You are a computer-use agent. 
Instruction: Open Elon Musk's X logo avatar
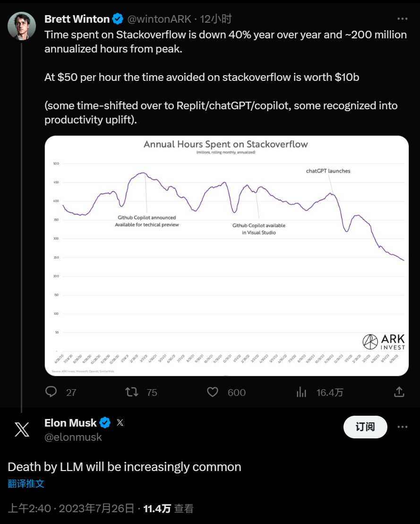click(22, 429)
